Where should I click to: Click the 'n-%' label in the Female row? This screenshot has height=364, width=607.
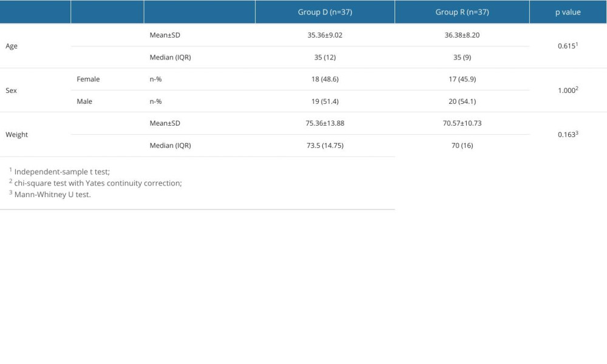(x=155, y=79)
